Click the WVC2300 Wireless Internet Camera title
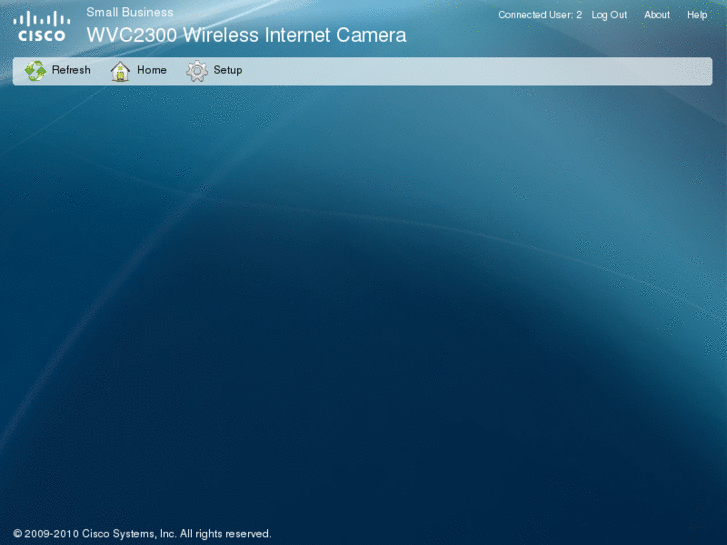This screenshot has height=545, width=727. point(246,35)
